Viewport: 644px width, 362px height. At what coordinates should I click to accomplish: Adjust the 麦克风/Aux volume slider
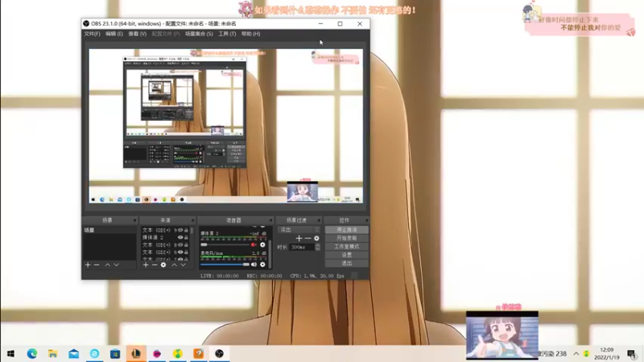point(225,265)
